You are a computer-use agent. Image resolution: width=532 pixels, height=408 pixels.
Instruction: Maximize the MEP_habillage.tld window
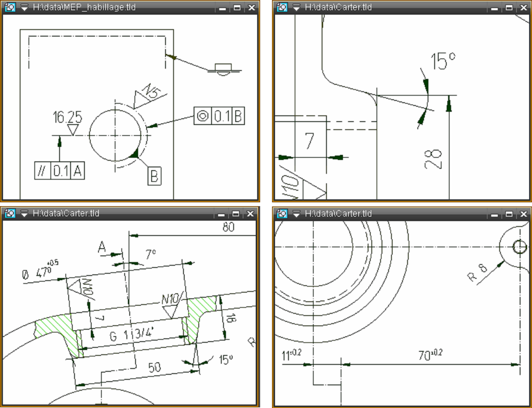[237, 8]
